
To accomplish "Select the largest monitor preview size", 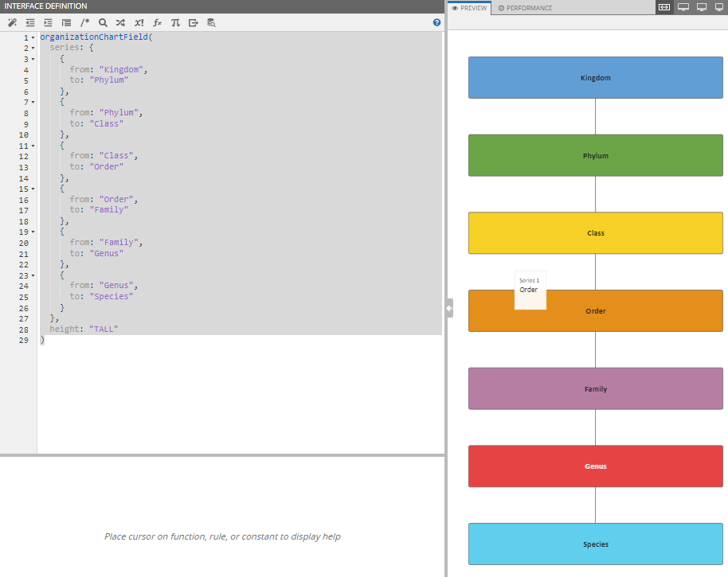I will coord(683,7).
